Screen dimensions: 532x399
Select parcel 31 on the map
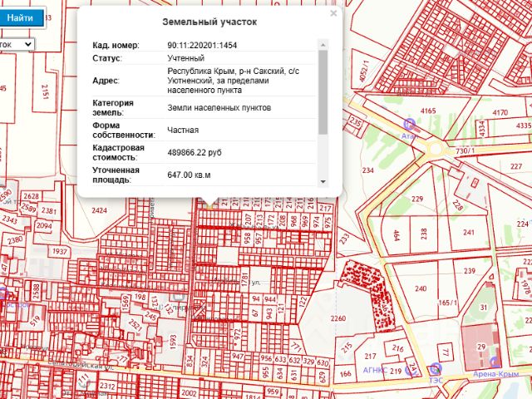484,308
